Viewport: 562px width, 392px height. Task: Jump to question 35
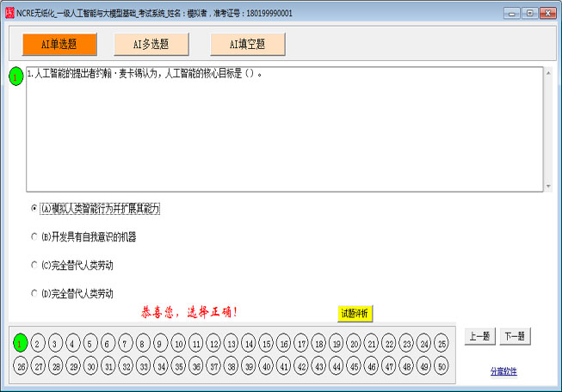[178, 366]
